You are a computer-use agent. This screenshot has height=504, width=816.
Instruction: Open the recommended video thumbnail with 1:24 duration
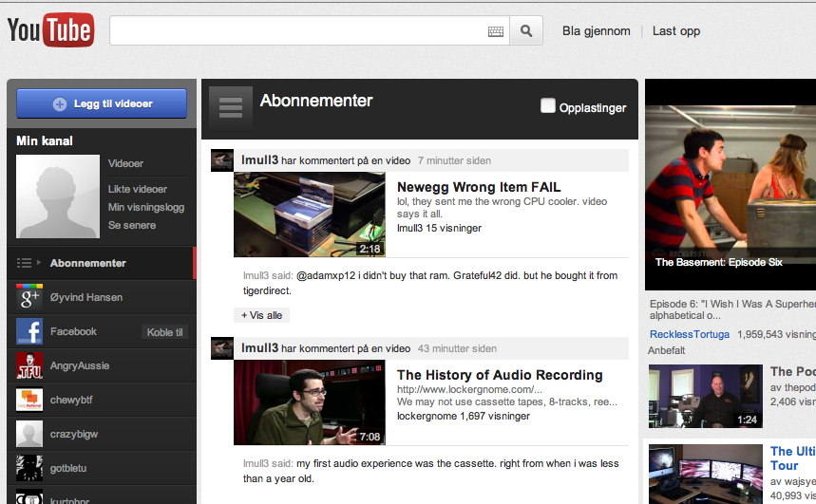point(706,397)
